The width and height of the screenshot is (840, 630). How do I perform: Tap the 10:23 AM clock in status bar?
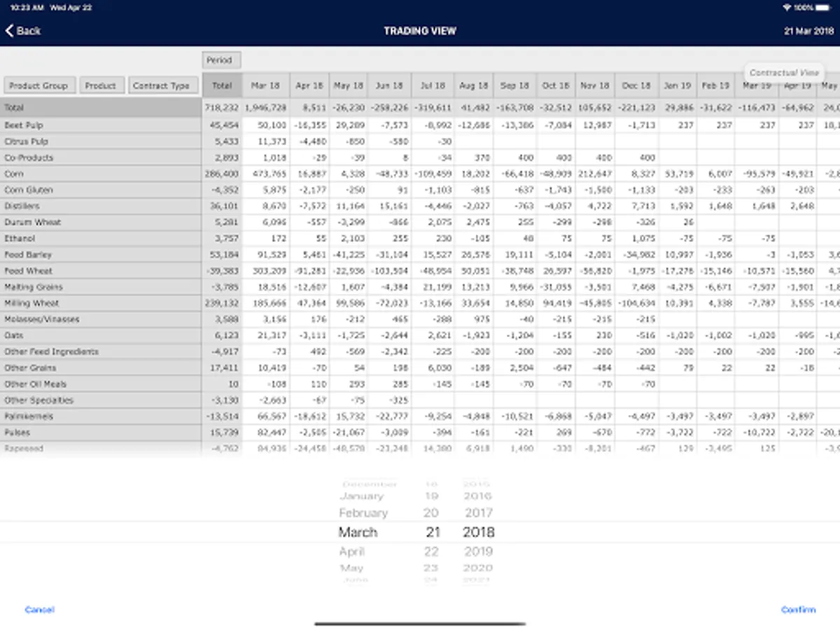[27, 7]
